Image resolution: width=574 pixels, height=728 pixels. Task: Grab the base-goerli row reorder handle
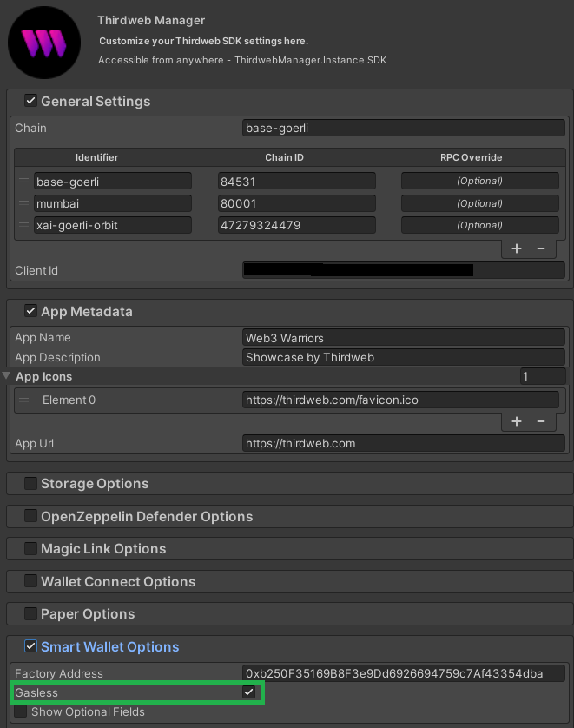pos(23,181)
